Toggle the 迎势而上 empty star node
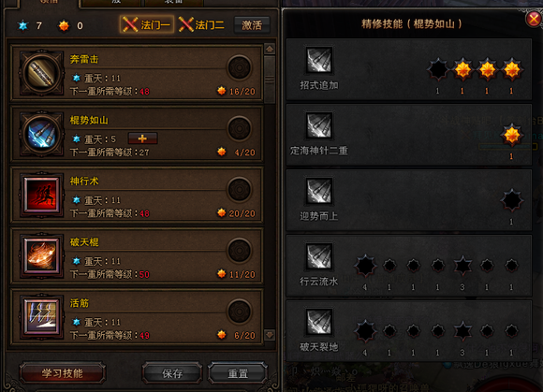The width and height of the screenshot is (543, 392). [511, 200]
